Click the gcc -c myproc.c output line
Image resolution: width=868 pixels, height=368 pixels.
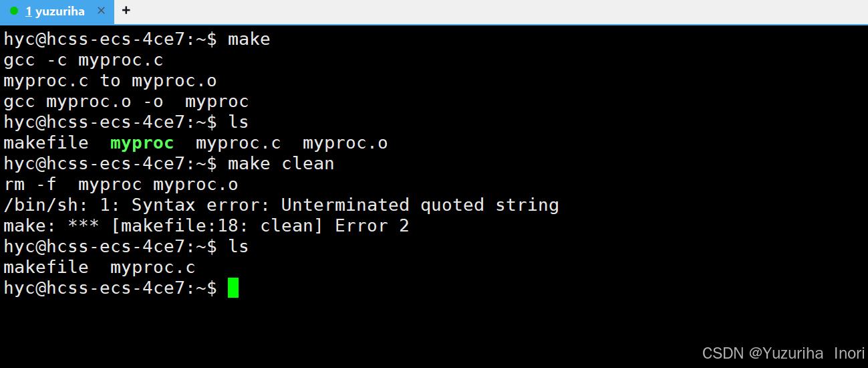pyautogui.click(x=84, y=60)
